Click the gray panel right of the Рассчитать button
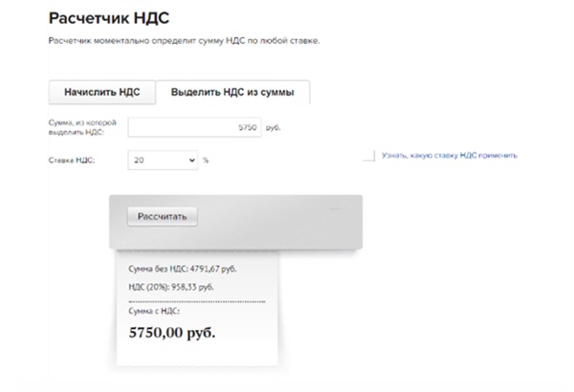This screenshot has height=392, width=574. (287, 217)
